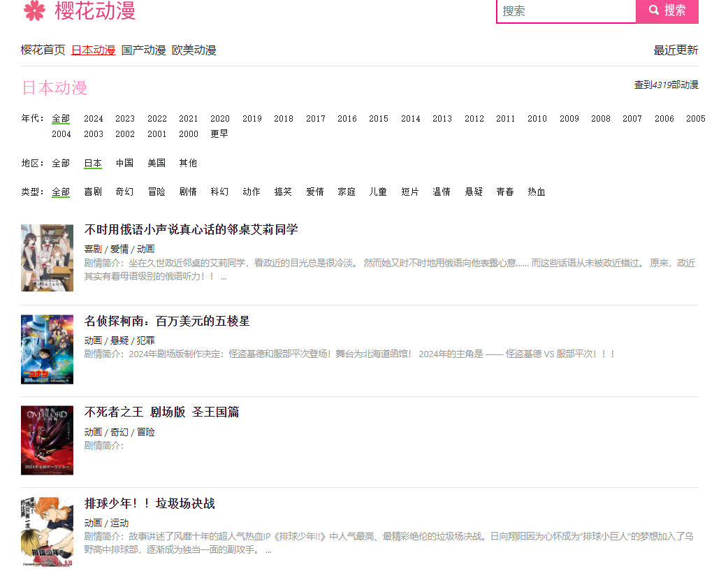The height and width of the screenshot is (569, 728).
Task: Open 名侦探柯南：百万美元的五棱星 detail page
Action: tap(167, 321)
